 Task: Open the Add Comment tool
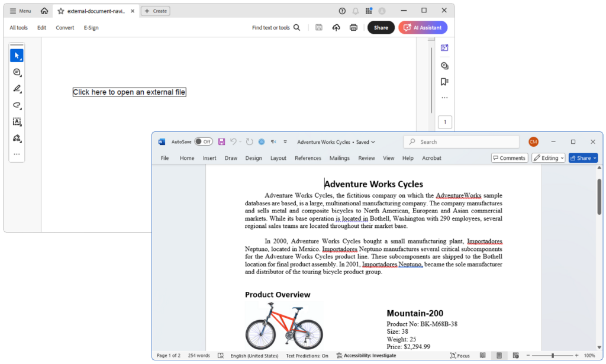tap(17, 72)
